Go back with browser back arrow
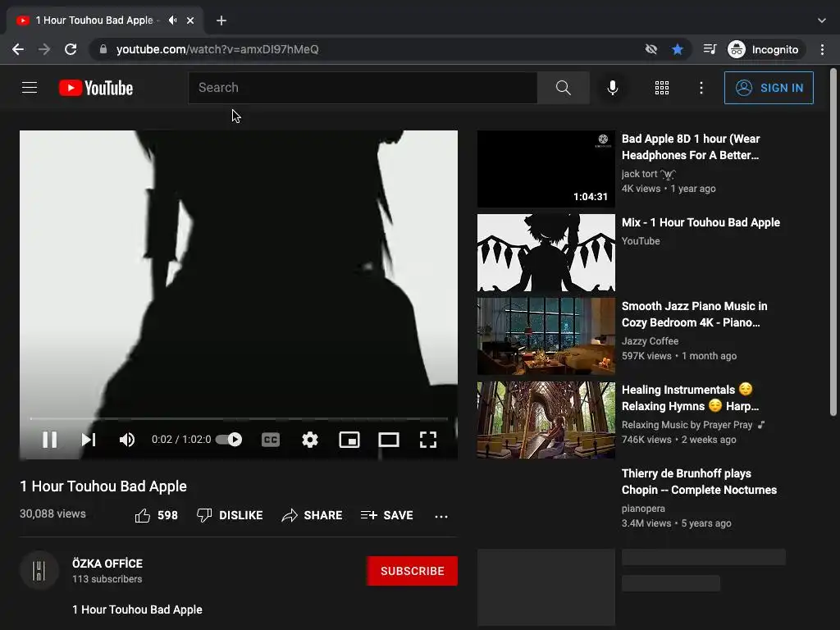The height and width of the screenshot is (630, 840). coord(18,49)
